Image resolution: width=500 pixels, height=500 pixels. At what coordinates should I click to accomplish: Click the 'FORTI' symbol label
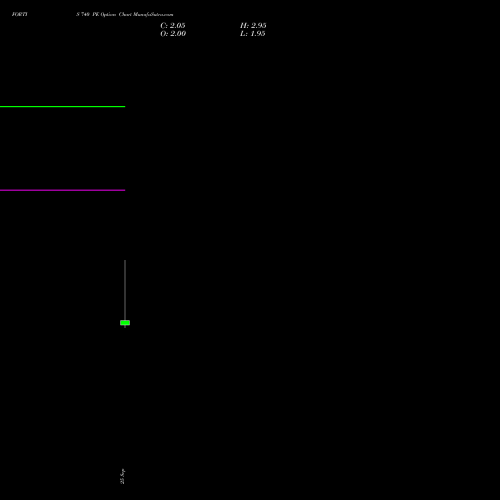click(x=20, y=14)
